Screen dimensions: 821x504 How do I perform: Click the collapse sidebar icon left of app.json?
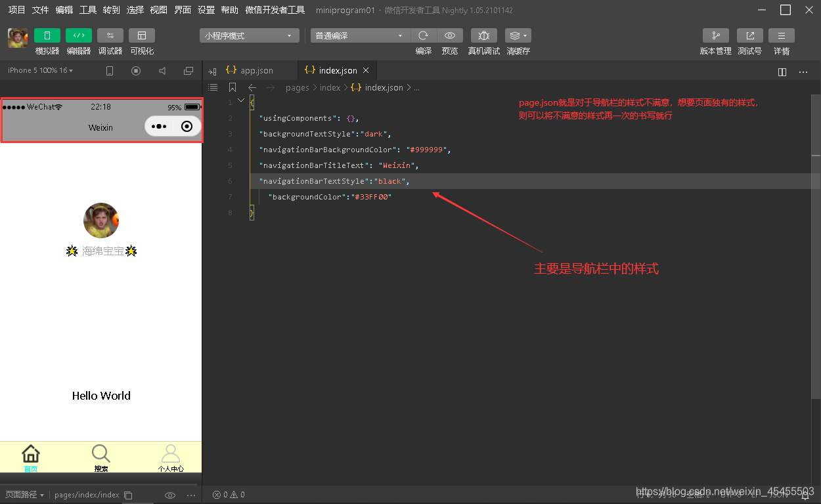(213, 71)
